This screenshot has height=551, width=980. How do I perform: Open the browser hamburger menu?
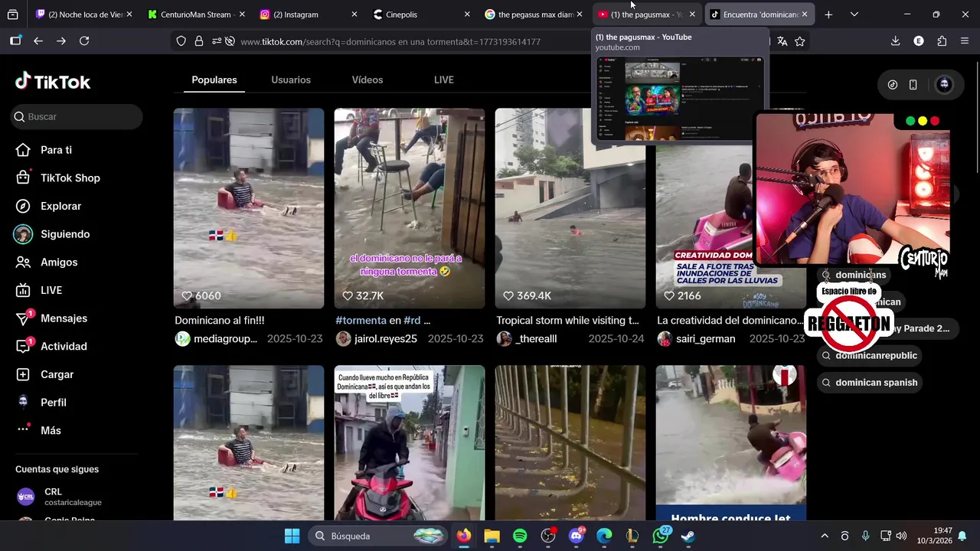965,41
